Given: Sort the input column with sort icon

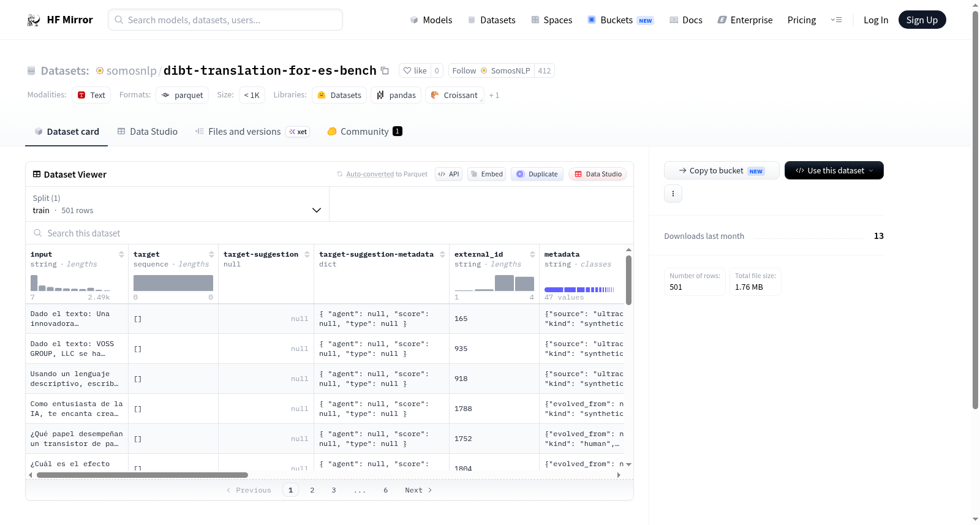Looking at the screenshot, I should [121, 254].
